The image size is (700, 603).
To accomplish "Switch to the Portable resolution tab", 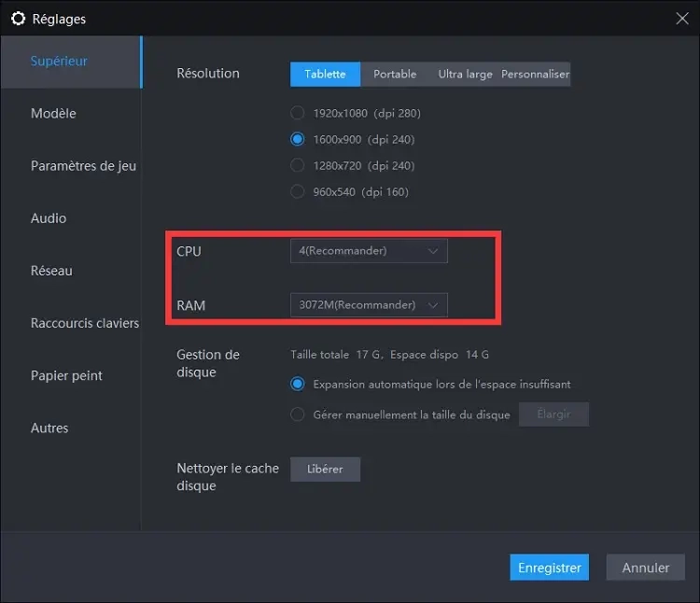I will [395, 74].
